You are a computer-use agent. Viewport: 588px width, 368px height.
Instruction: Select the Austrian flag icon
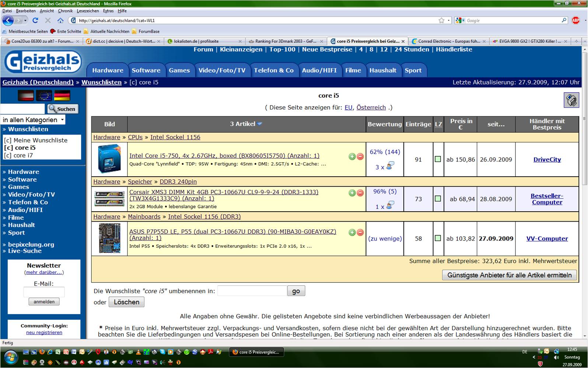tap(25, 96)
